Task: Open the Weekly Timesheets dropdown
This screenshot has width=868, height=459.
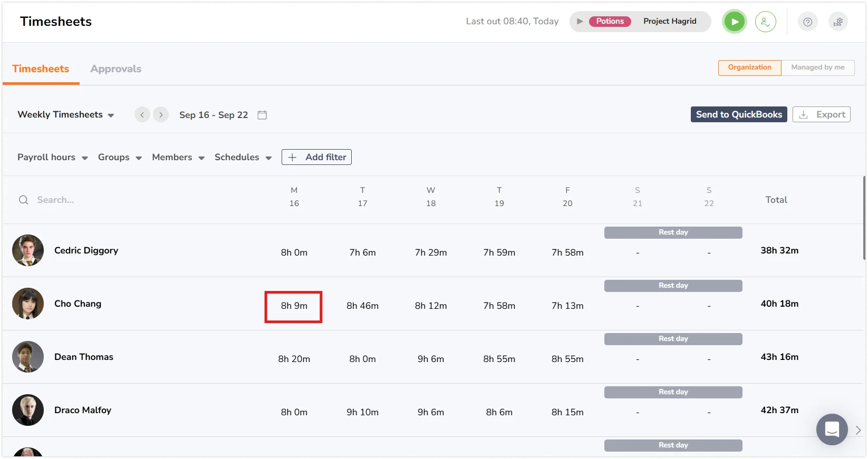Action: point(66,115)
